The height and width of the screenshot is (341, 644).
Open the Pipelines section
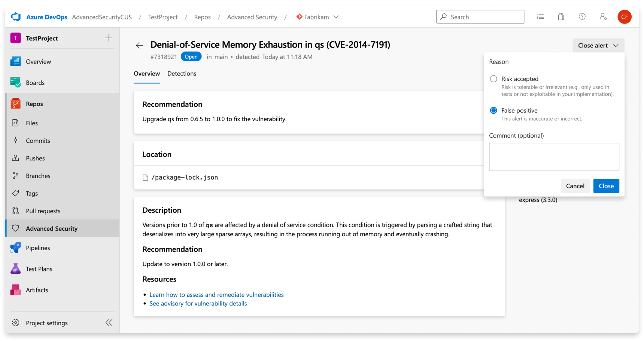[37, 248]
